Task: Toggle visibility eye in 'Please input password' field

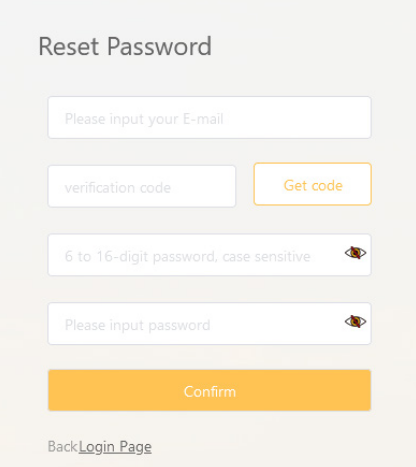Action: tap(355, 322)
